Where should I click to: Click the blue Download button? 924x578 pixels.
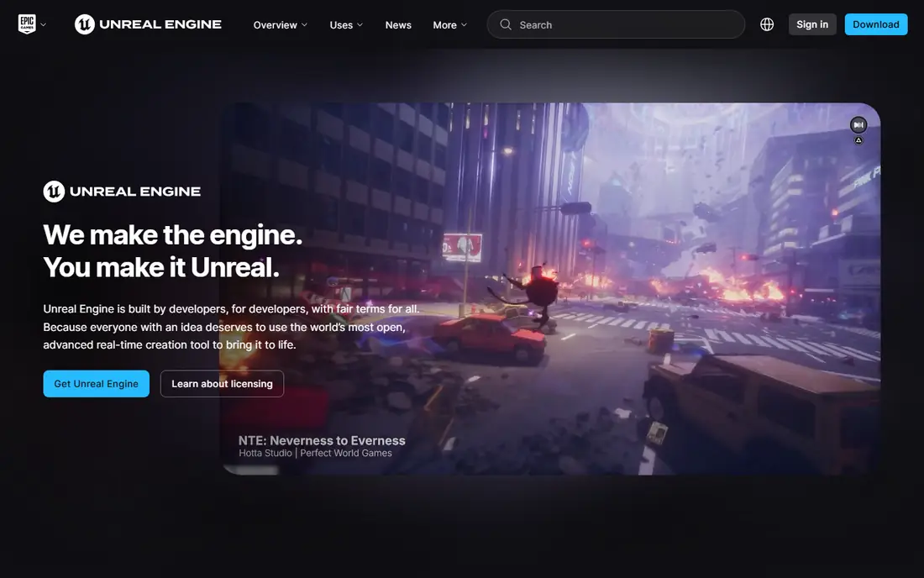(875, 24)
